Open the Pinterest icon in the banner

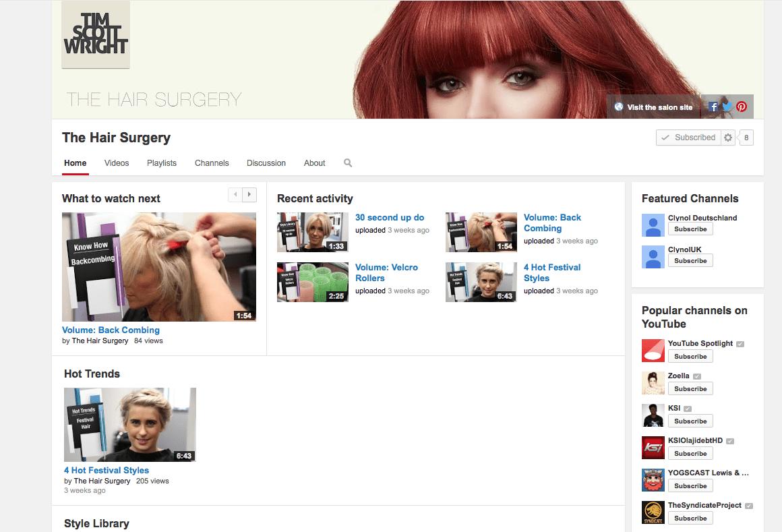pyautogui.click(x=742, y=107)
